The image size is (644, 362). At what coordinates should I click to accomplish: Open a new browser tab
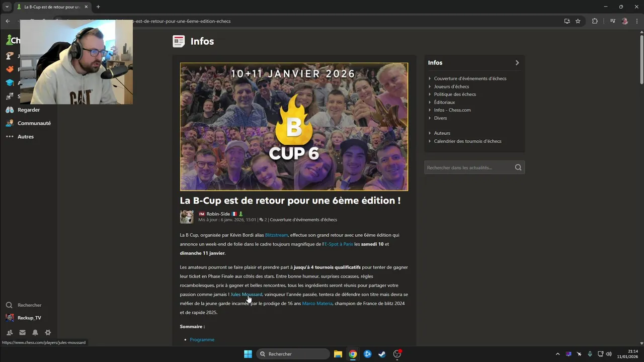pos(98,7)
